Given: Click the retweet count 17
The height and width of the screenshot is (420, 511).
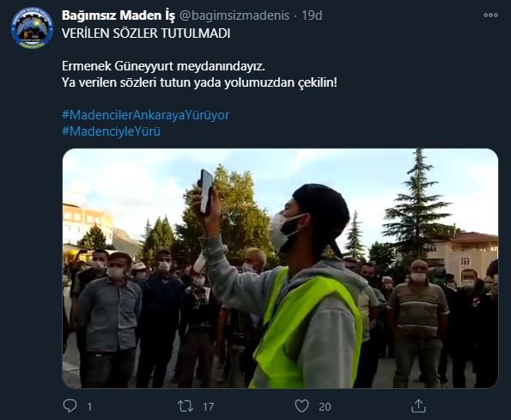Looking at the screenshot, I should (208, 406).
